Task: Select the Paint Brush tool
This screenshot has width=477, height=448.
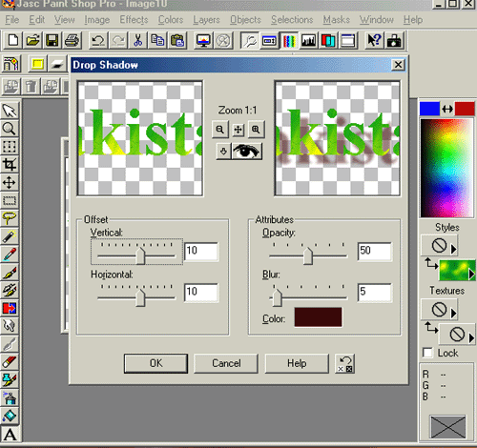Action: tap(10, 272)
